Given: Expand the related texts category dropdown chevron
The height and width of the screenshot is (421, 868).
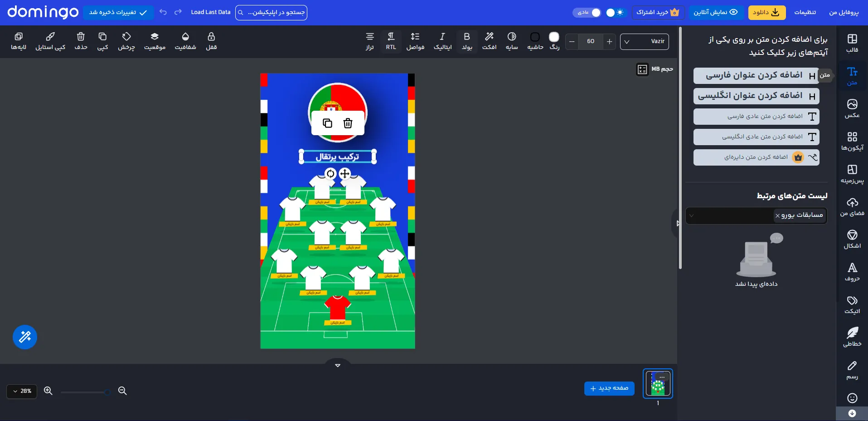Looking at the screenshot, I should pos(691,215).
